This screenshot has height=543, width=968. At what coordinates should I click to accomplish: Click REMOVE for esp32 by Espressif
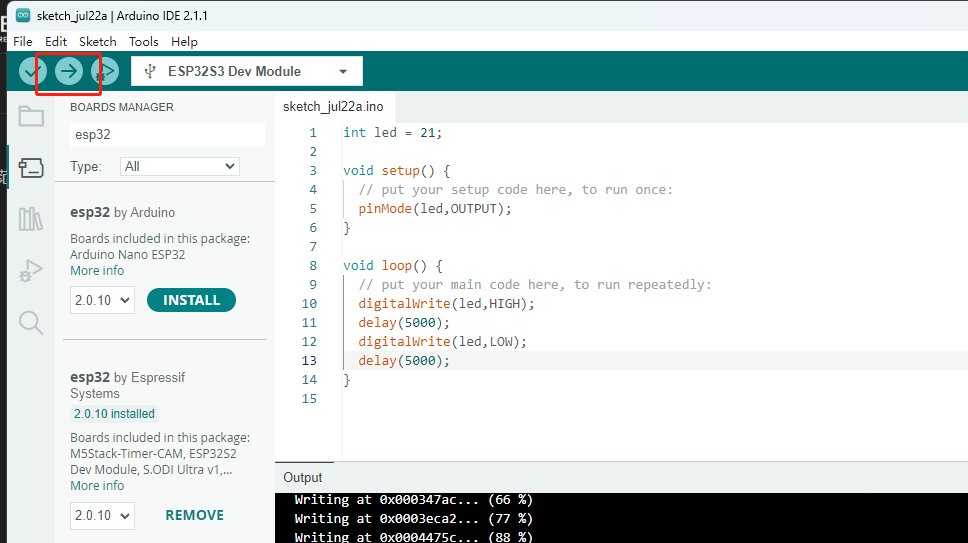[194, 515]
